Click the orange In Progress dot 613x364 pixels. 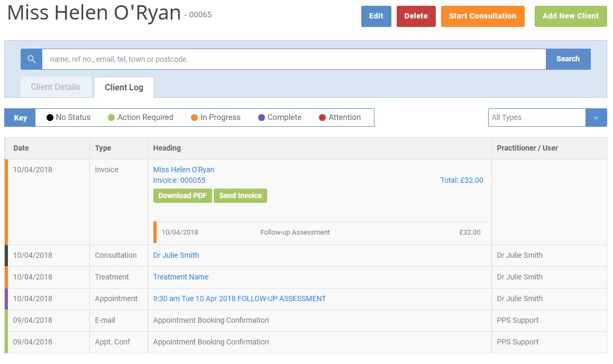tap(194, 118)
